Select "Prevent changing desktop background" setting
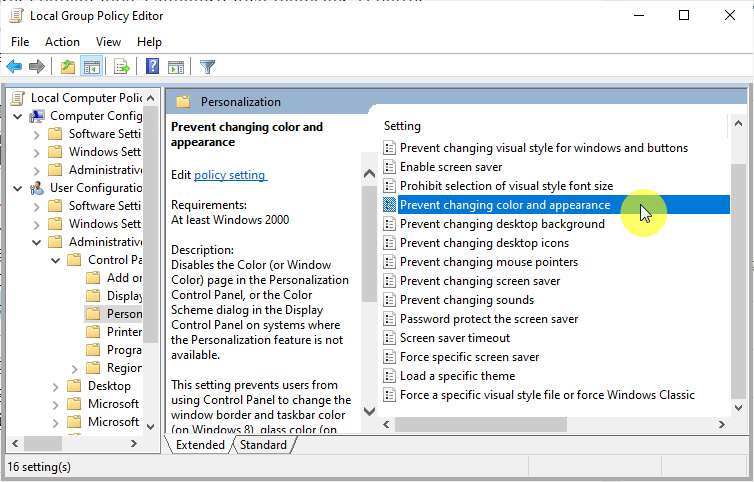Screen dimensions: 754x482 (x=501, y=224)
